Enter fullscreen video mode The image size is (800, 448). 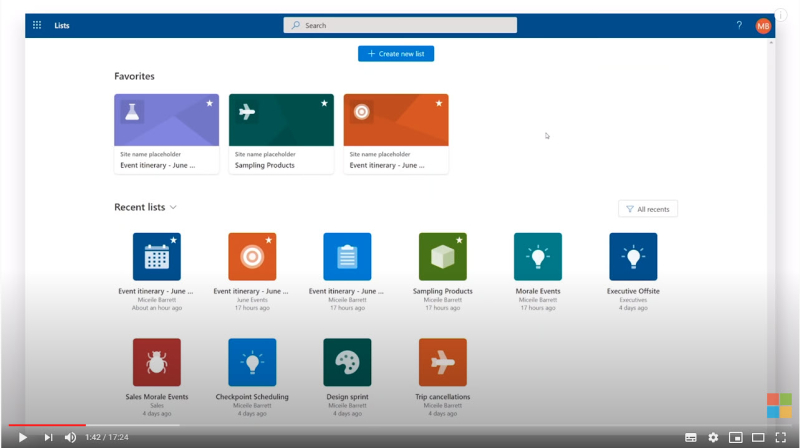[x=781, y=437]
